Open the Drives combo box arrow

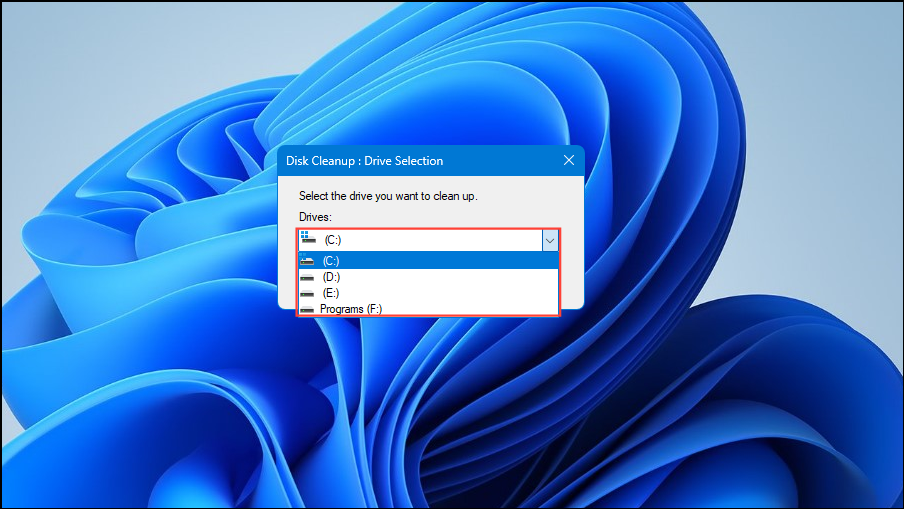[x=550, y=240]
